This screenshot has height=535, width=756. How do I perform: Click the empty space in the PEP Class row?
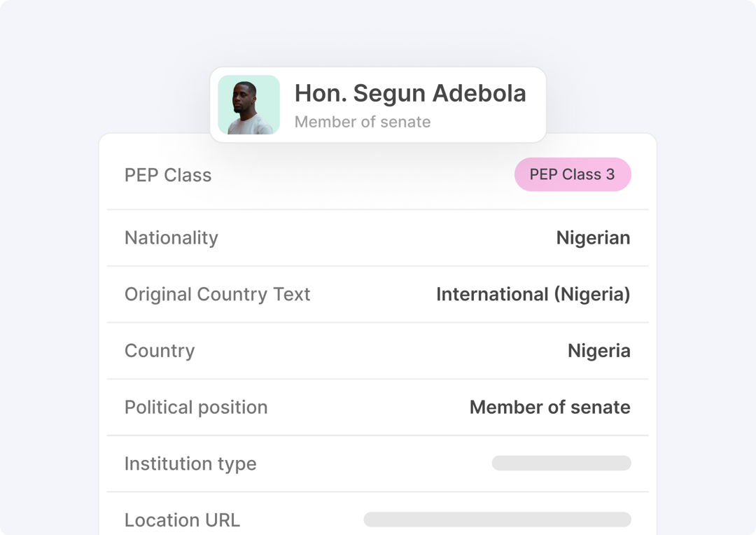(x=362, y=175)
